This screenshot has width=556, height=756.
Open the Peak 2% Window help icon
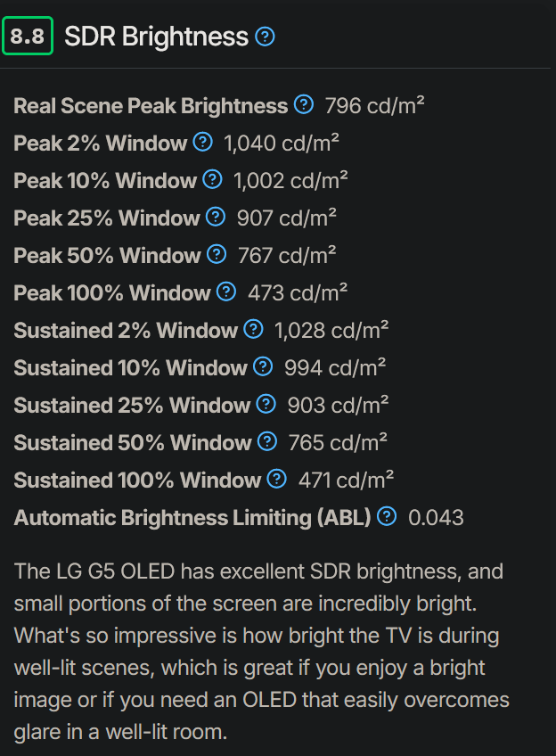[x=202, y=143]
